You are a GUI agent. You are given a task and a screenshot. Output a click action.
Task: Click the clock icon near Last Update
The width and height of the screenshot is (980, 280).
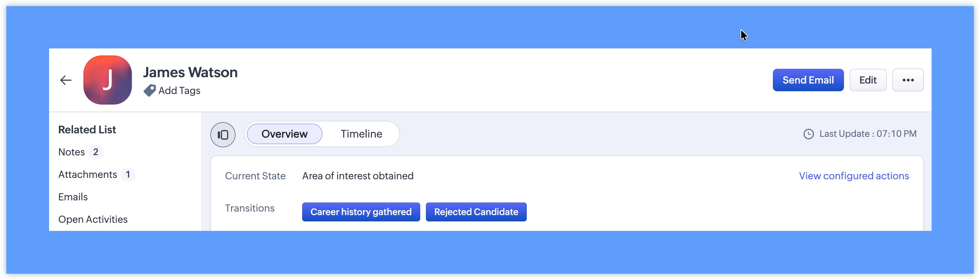click(x=808, y=134)
